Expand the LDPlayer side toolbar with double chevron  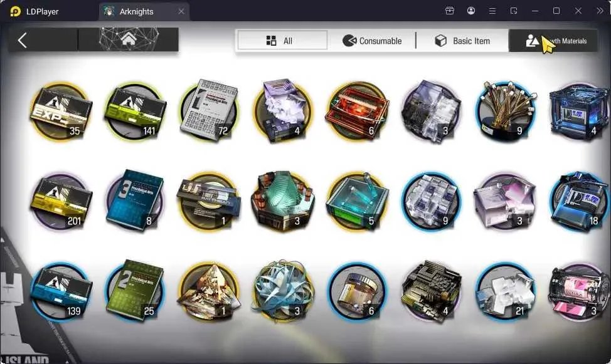[600, 11]
